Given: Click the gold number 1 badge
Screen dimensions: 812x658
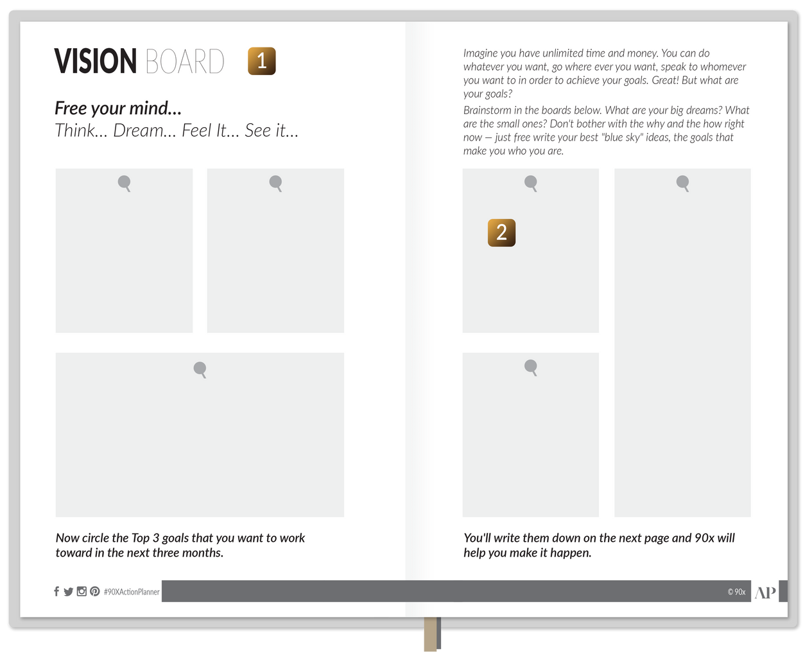Looking at the screenshot, I should click(x=262, y=61).
